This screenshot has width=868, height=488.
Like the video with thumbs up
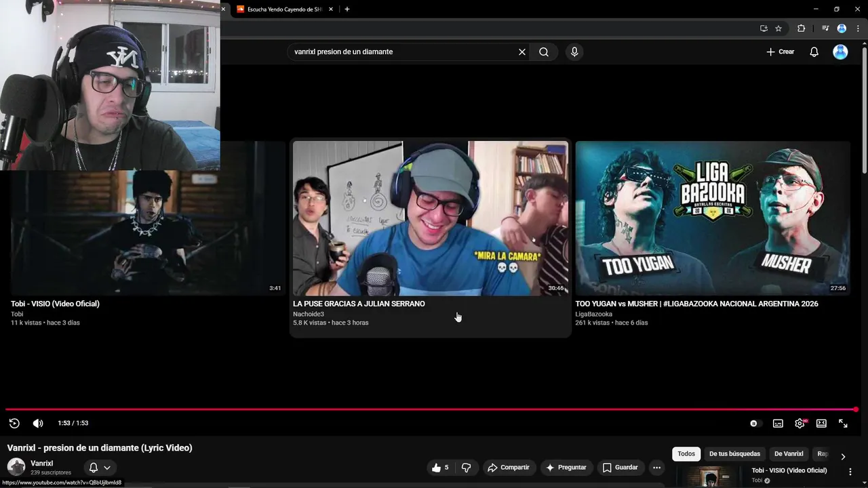point(440,468)
